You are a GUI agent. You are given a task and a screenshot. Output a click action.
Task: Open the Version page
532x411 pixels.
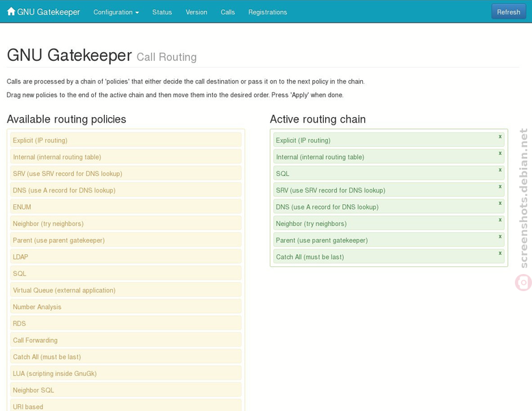pyautogui.click(x=196, y=12)
